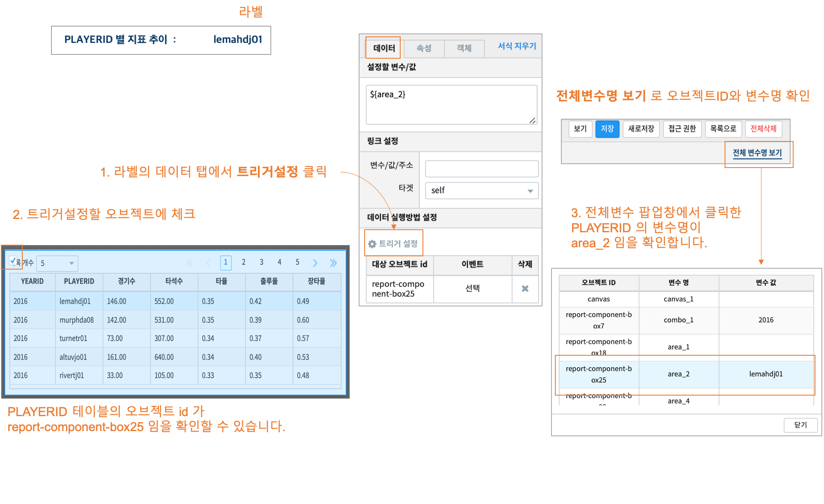Image resolution: width=824 pixels, height=504 pixels.
Task: Select the turnetr01 table cell
Action: coord(79,339)
